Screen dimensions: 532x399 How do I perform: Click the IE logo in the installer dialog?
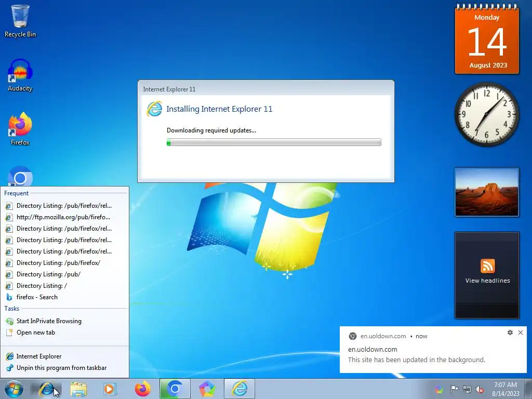(154, 109)
